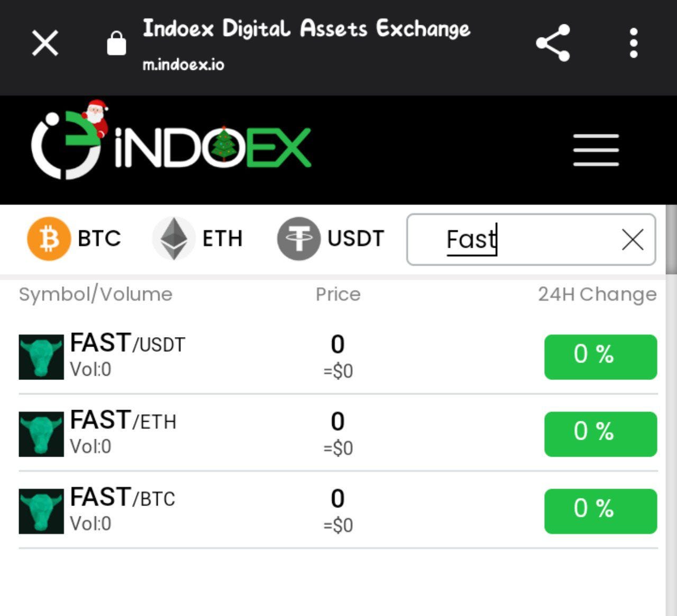The image size is (677, 616).
Task: Open the FAST/BTC trading pair
Action: click(x=338, y=511)
